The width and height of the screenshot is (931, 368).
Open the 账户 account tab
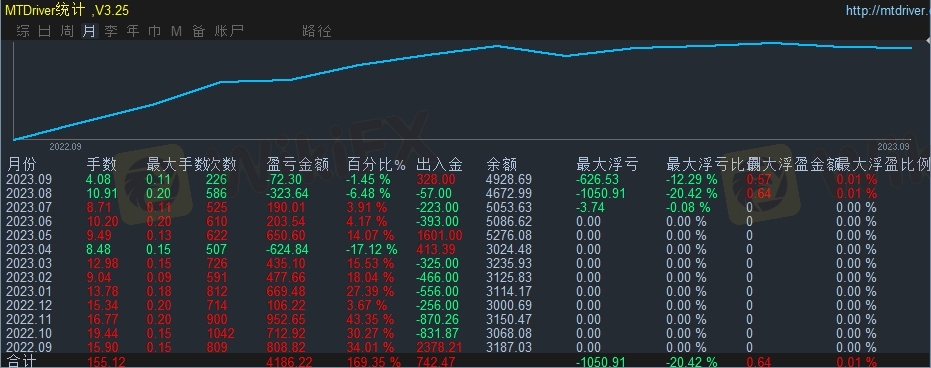point(229,31)
